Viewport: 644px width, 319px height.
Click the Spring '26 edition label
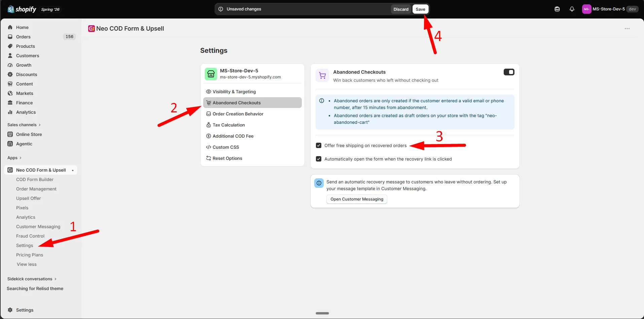point(50,9)
